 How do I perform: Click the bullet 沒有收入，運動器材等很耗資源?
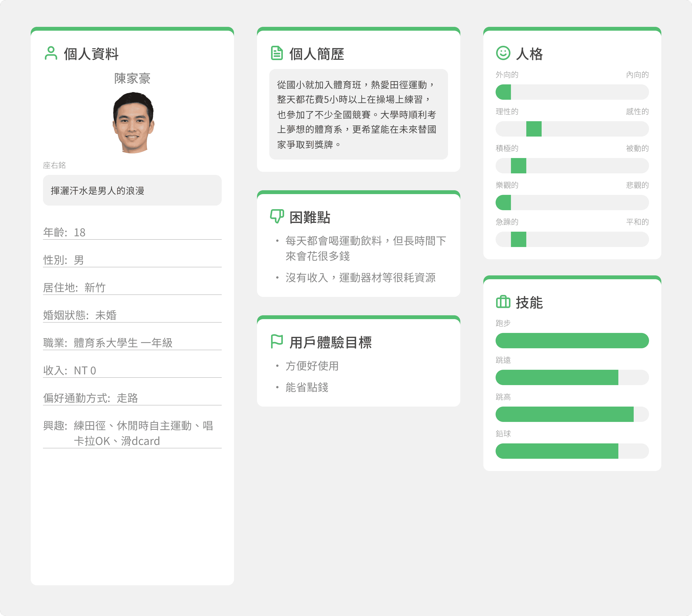[x=360, y=277]
